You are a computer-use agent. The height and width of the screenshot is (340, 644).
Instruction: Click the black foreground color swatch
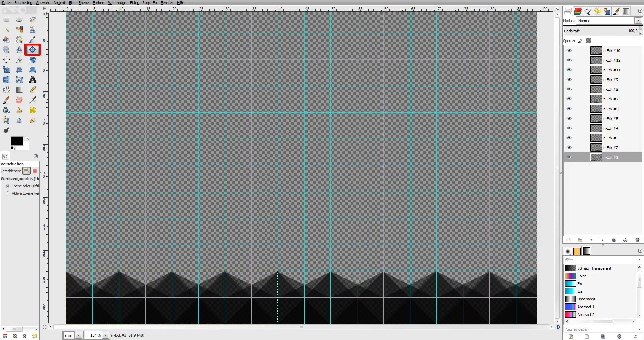pyautogui.click(x=16, y=141)
